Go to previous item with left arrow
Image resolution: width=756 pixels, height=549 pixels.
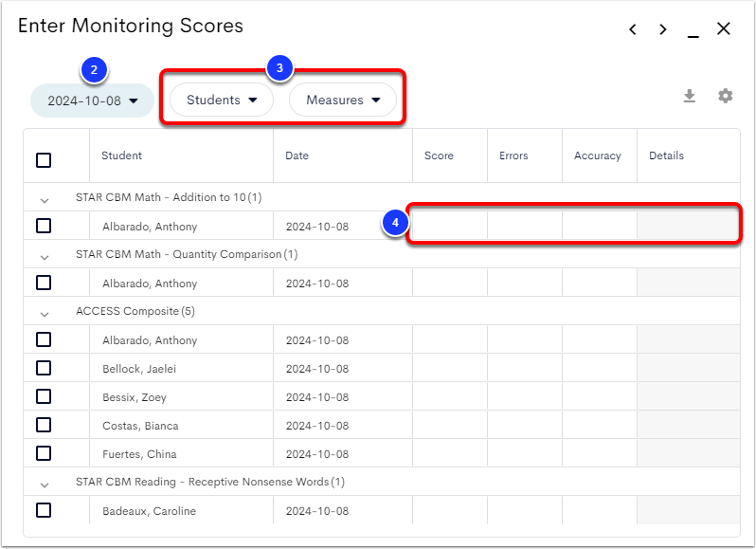coord(633,29)
